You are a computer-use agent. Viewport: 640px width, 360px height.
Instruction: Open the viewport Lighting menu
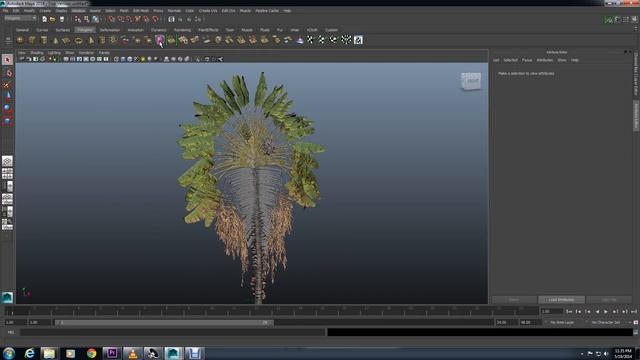(x=54, y=53)
